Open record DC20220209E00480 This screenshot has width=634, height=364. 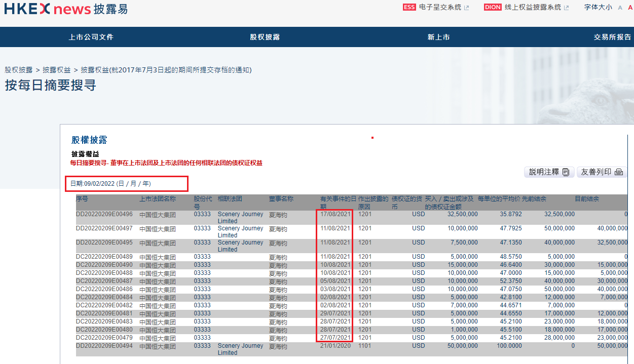pos(104,330)
